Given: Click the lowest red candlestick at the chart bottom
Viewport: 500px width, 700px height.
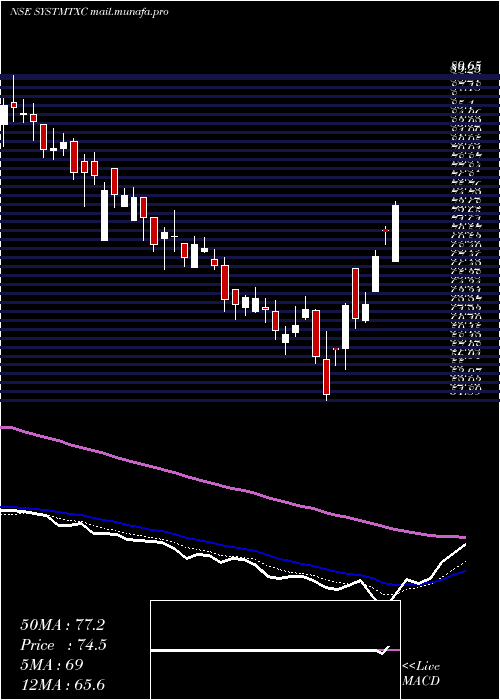Looking at the screenshot, I should [x=326, y=377].
